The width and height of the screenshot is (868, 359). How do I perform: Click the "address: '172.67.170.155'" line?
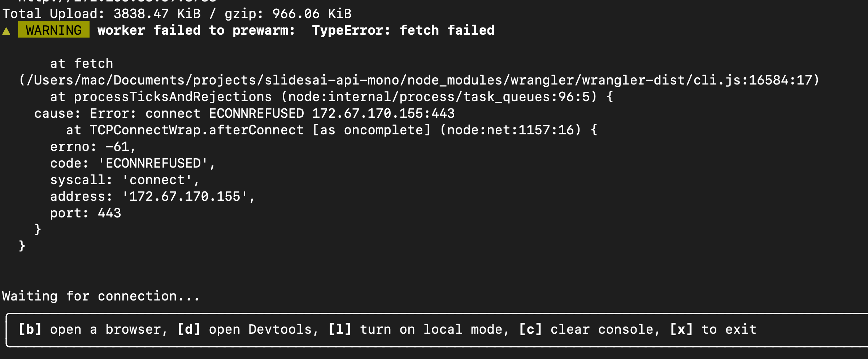(152, 196)
